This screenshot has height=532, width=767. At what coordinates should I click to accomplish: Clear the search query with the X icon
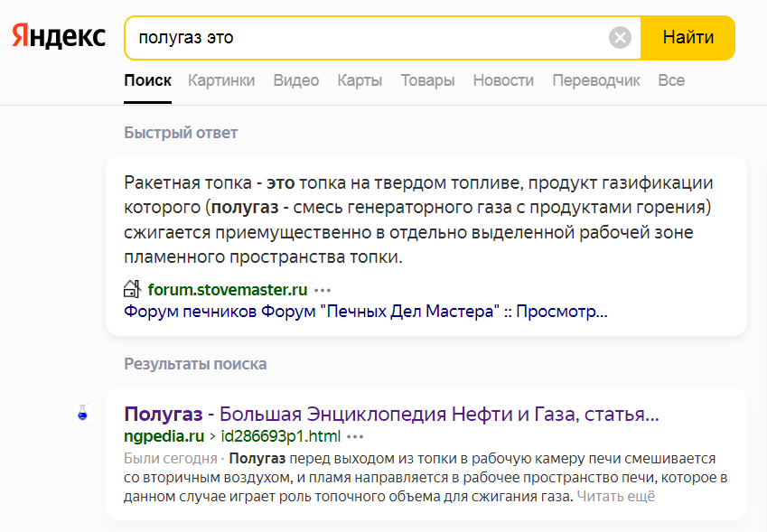[620, 38]
